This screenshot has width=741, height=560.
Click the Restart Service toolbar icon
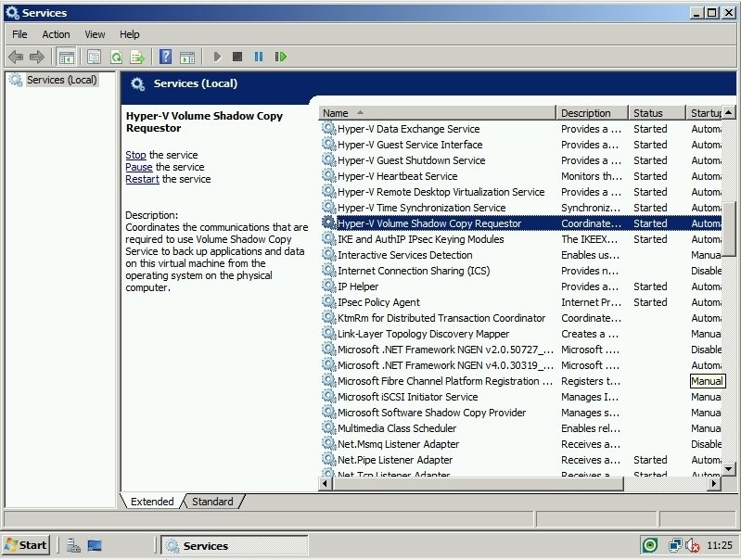tap(280, 57)
